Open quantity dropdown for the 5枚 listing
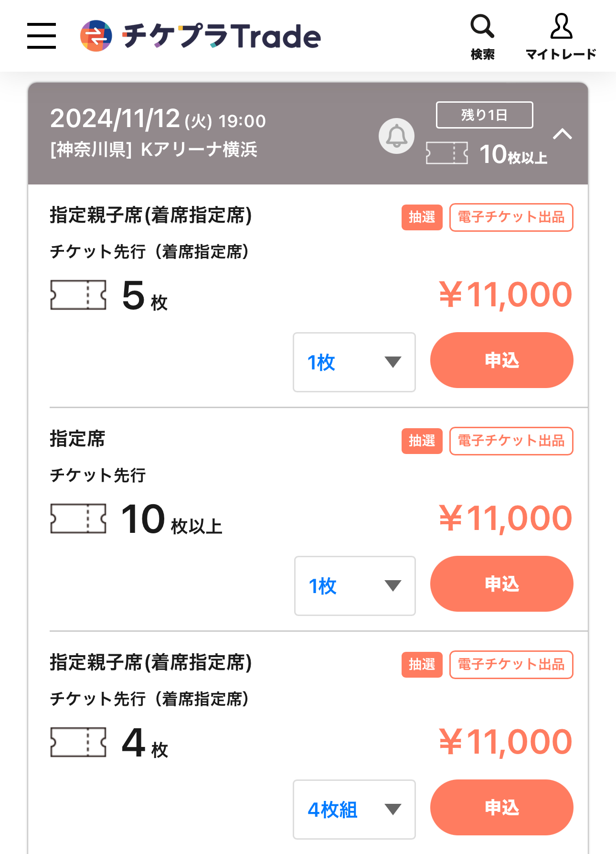The width and height of the screenshot is (616, 854). [x=354, y=362]
